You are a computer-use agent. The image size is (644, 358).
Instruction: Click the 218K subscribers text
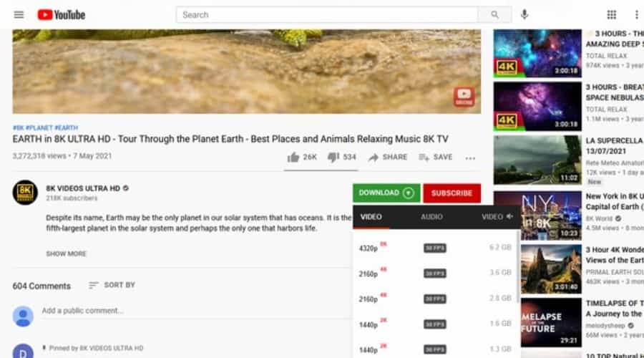[72, 198]
